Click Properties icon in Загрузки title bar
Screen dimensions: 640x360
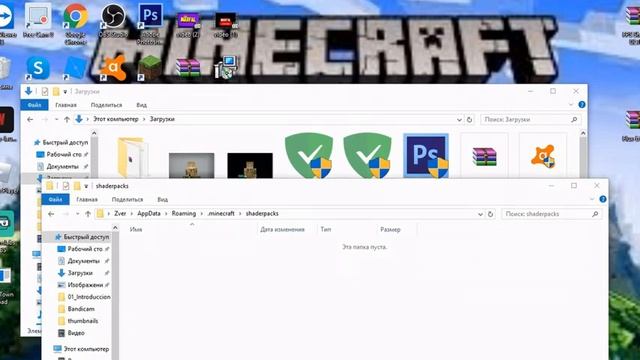[x=44, y=91]
